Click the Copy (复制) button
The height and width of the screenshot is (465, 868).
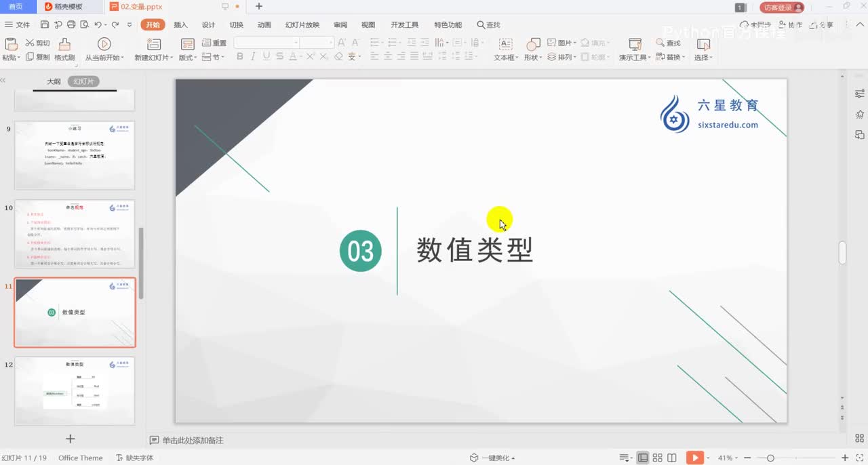(x=37, y=57)
